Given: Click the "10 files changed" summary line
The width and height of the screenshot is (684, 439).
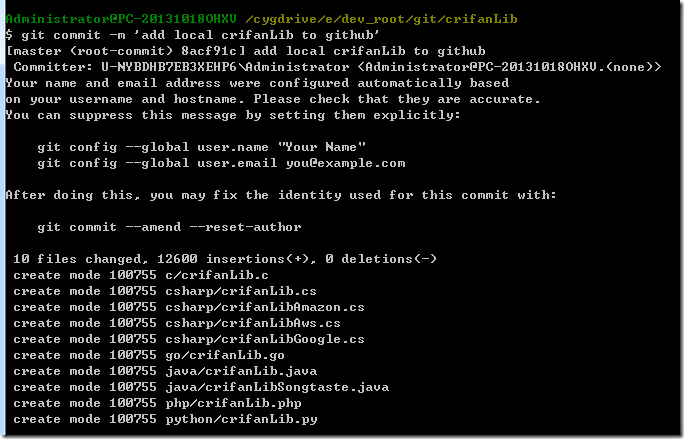Looking at the screenshot, I should coord(225,259).
